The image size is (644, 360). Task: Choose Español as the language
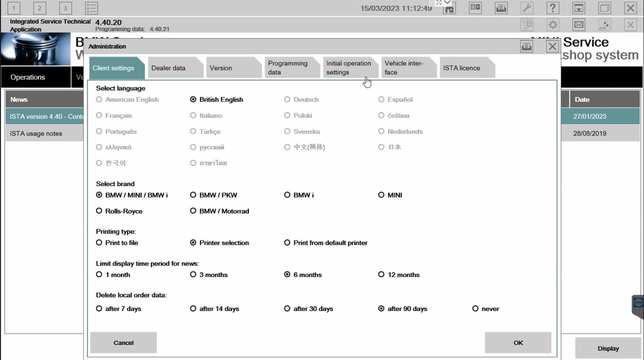pos(395,100)
